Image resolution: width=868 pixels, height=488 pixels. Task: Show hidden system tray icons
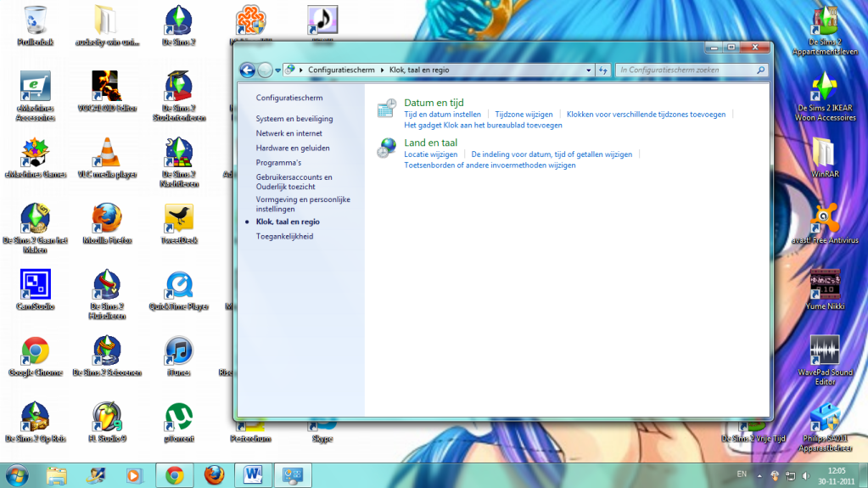coord(761,474)
